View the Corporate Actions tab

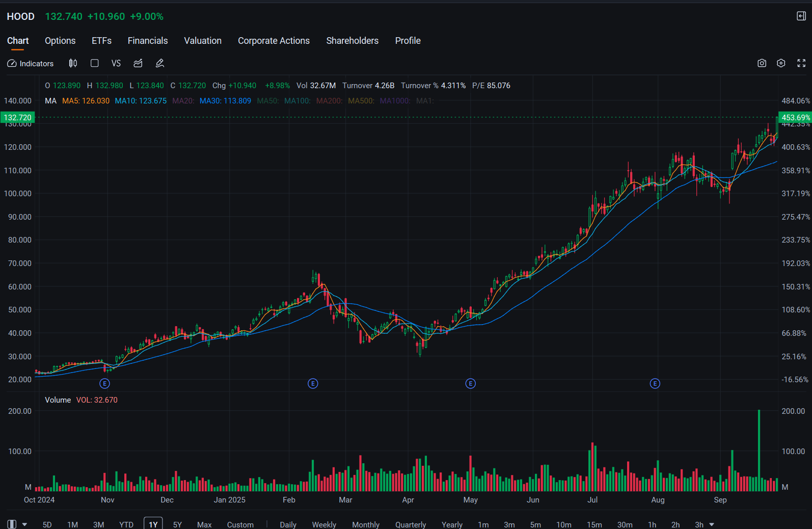click(x=274, y=41)
